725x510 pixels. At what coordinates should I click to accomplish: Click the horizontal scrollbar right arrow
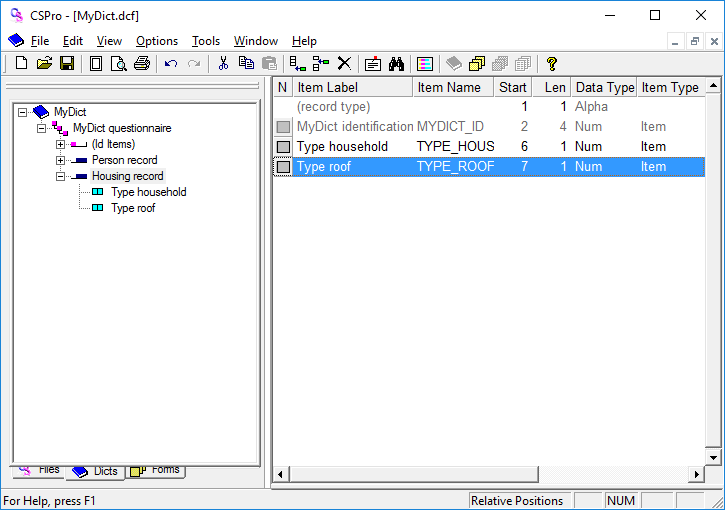(696, 474)
